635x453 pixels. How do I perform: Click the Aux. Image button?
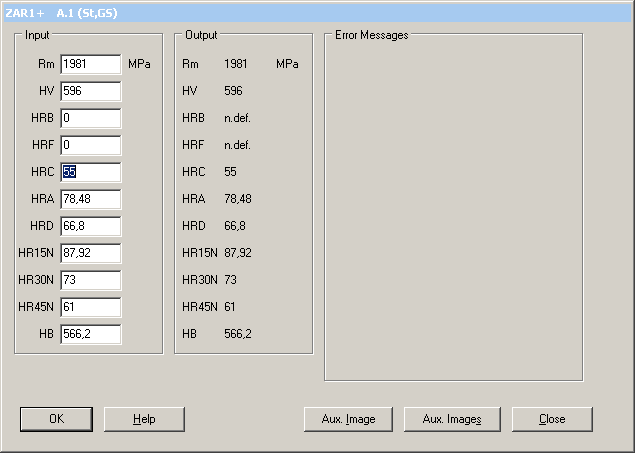(x=349, y=419)
